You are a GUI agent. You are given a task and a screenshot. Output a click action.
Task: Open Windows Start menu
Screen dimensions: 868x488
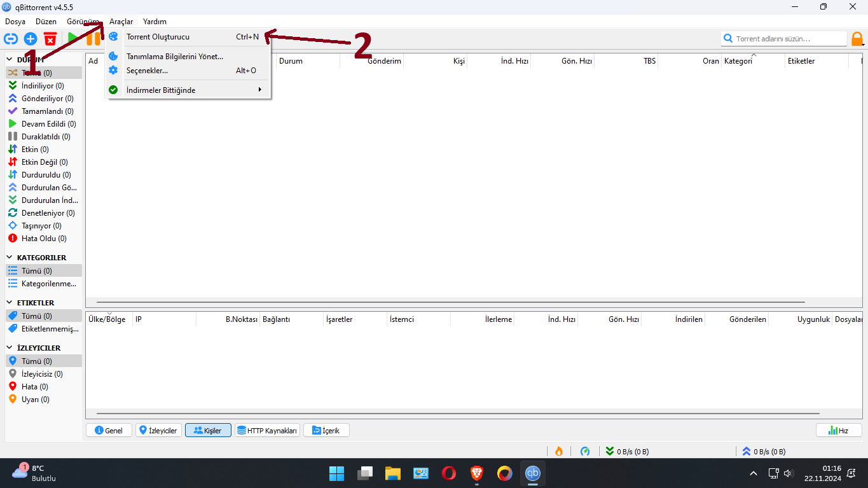[336, 473]
